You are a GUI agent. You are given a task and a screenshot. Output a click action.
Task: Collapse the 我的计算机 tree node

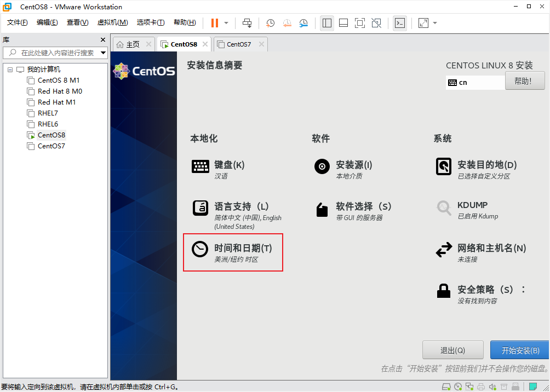[x=10, y=70]
